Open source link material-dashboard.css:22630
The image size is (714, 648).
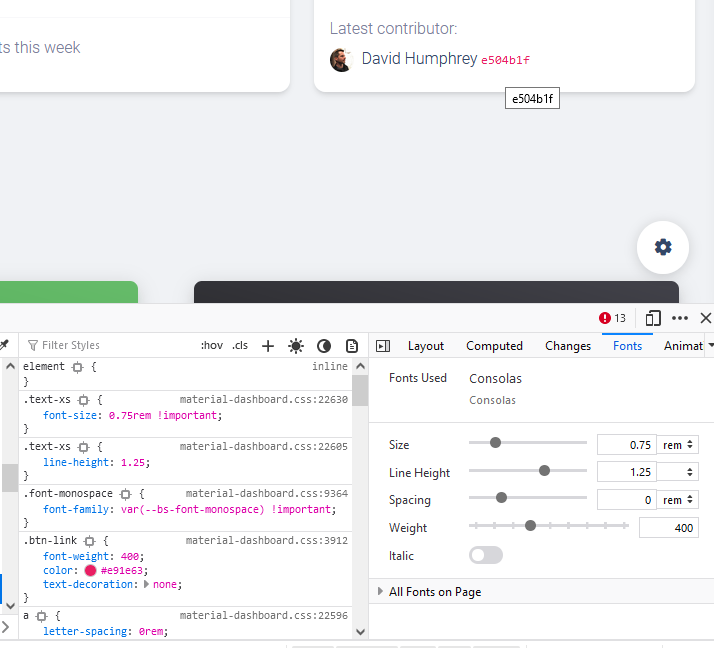coord(264,399)
